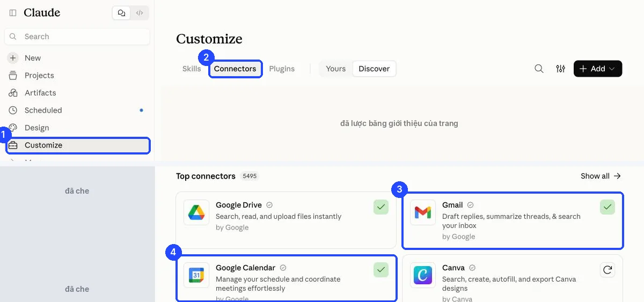This screenshot has width=644, height=302.
Task: Open Scheduled in the sidebar
Action: (77, 110)
